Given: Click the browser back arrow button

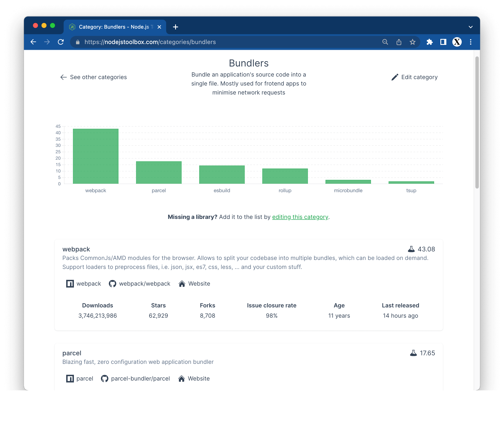Looking at the screenshot, I should 33,42.
